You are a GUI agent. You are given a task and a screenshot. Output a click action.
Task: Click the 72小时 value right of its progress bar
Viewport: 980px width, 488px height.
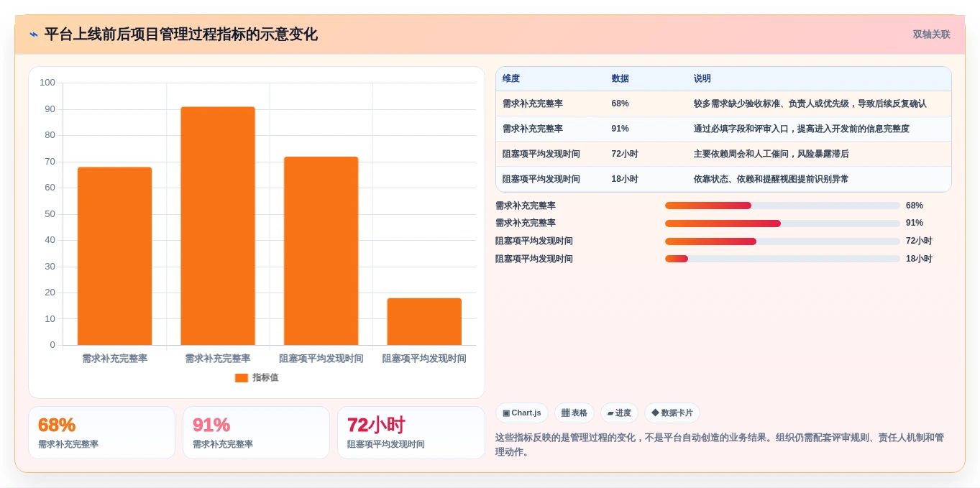click(x=919, y=241)
